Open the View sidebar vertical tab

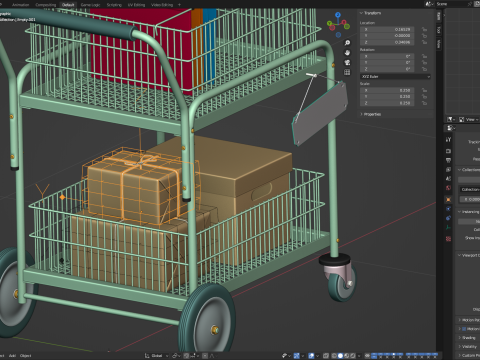(x=439, y=44)
